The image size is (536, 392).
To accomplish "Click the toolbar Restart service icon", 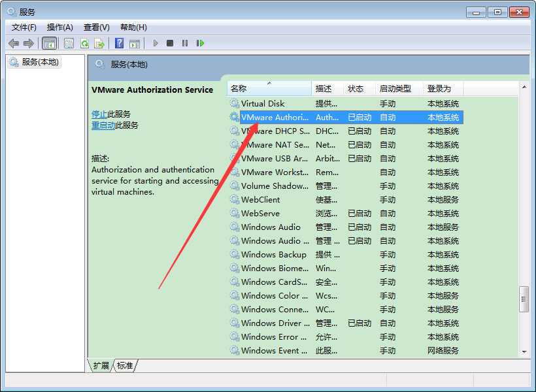I will tap(201, 43).
